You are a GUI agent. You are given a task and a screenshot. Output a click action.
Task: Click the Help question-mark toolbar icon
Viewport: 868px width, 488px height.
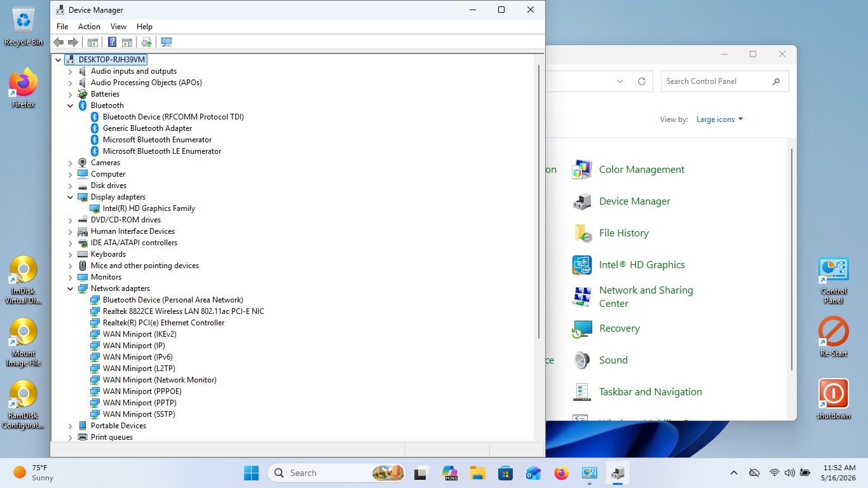(112, 42)
